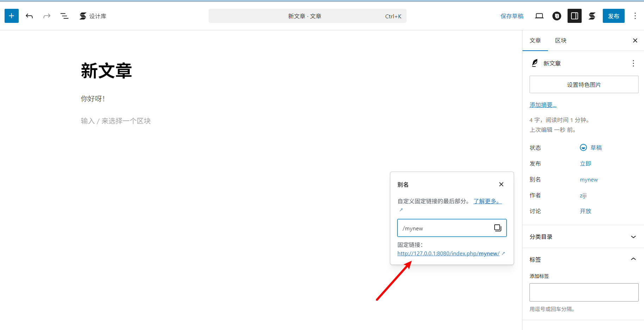Open the 新文章 post actions menu

point(633,63)
